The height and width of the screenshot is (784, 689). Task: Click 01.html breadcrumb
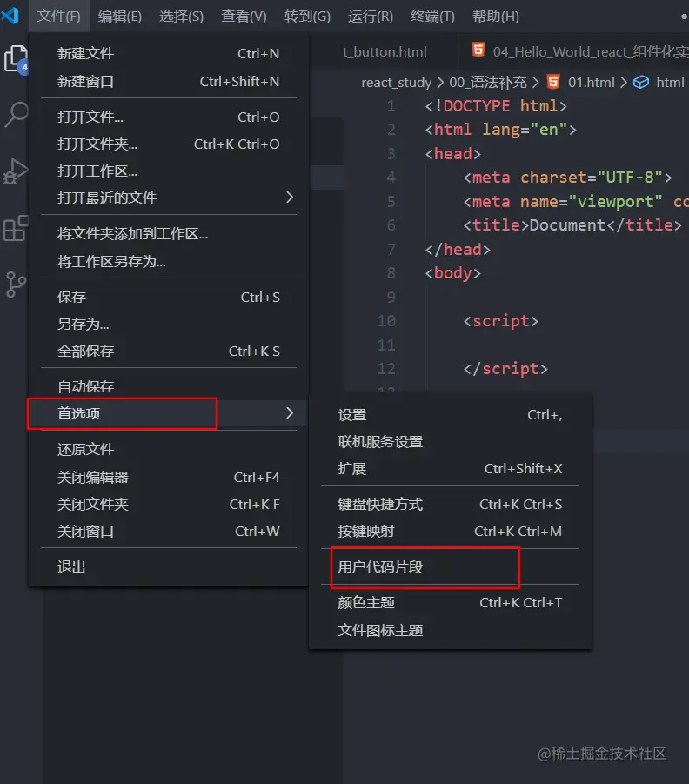(591, 82)
